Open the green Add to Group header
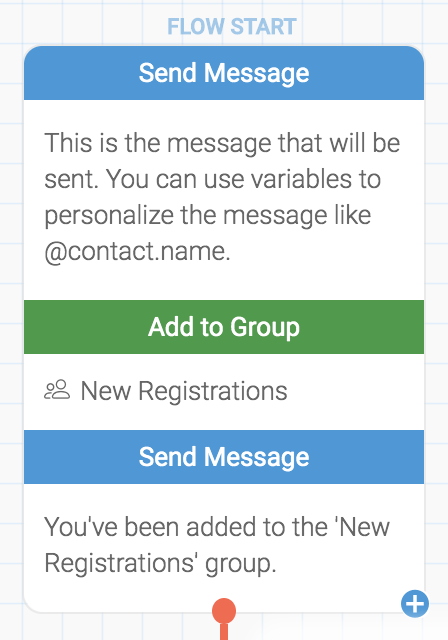This screenshot has width=448, height=640. pyautogui.click(x=224, y=327)
